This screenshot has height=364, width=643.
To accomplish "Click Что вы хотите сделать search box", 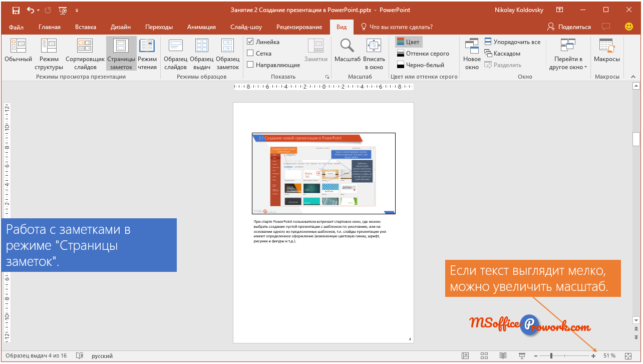I will click(396, 27).
